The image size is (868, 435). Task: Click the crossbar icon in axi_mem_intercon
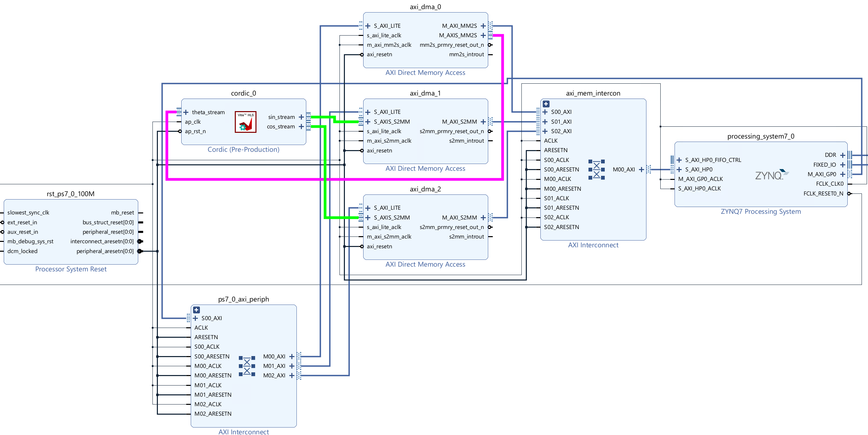[597, 169]
